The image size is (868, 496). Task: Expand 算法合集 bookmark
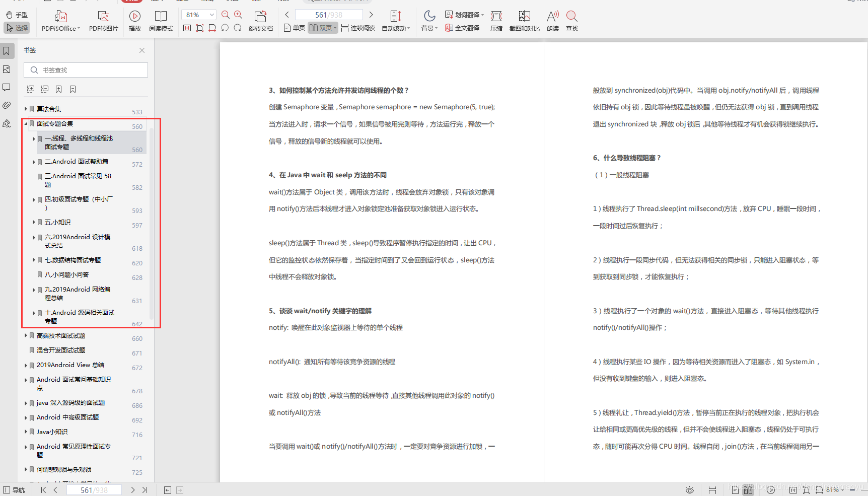[x=26, y=109]
